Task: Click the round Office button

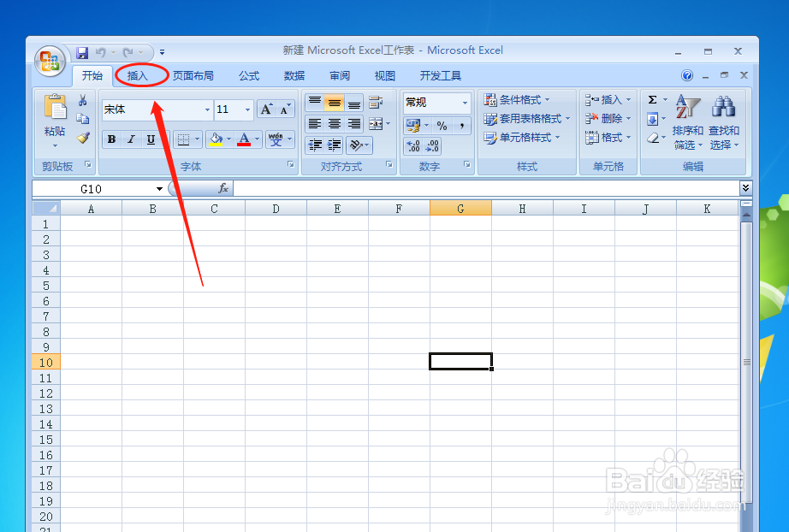Action: [x=50, y=61]
